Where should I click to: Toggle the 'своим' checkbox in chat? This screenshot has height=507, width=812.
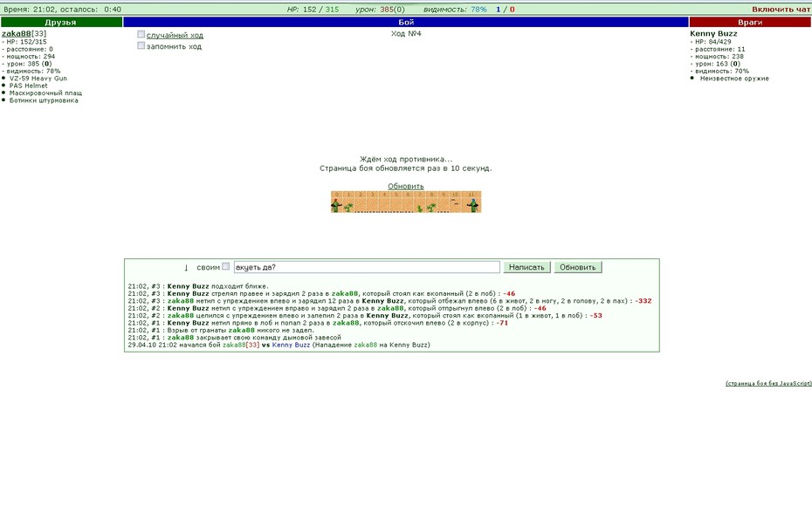226,266
